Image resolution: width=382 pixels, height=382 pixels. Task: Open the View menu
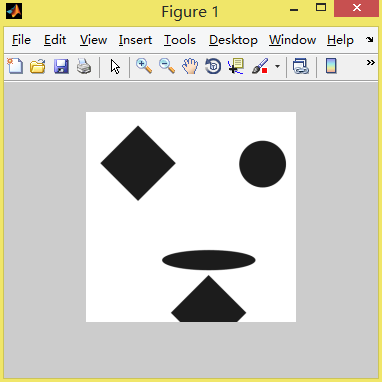click(x=93, y=40)
